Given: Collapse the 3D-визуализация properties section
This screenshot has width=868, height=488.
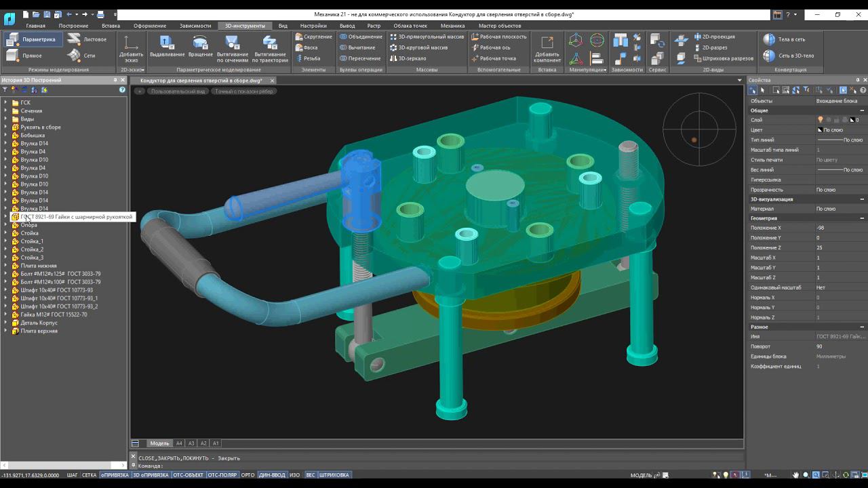Looking at the screenshot, I should (x=862, y=199).
